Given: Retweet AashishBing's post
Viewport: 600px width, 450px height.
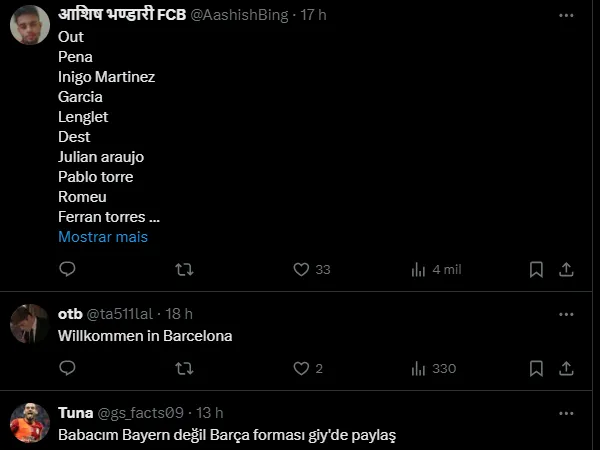Looking at the screenshot, I should click(x=184, y=269).
